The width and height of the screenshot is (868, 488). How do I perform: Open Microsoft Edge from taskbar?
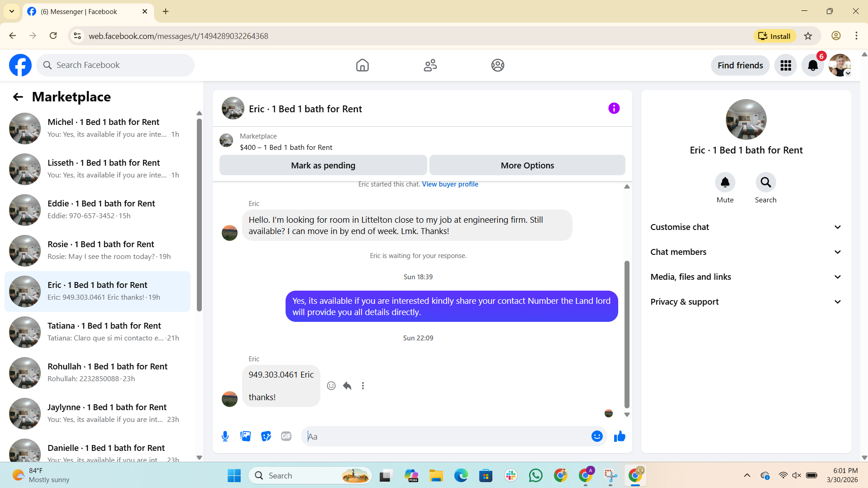(461, 476)
